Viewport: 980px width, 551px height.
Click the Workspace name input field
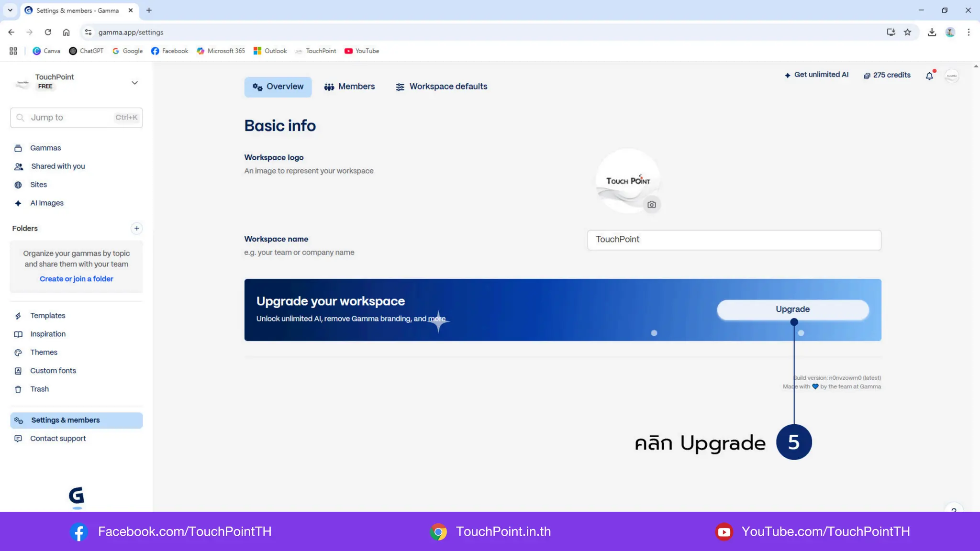(734, 240)
